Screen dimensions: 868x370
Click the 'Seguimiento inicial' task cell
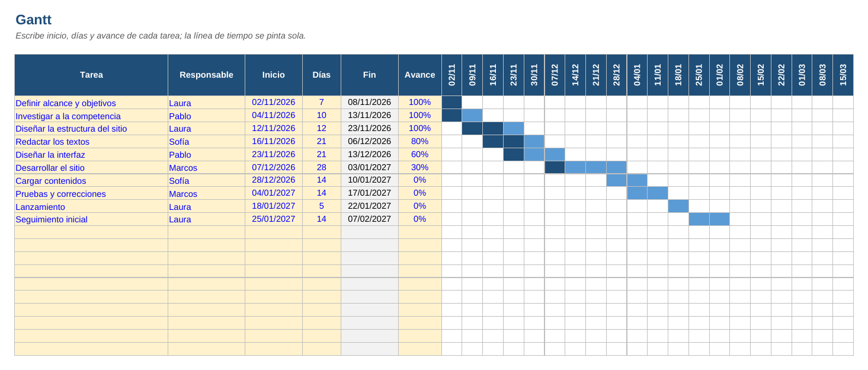point(91,219)
